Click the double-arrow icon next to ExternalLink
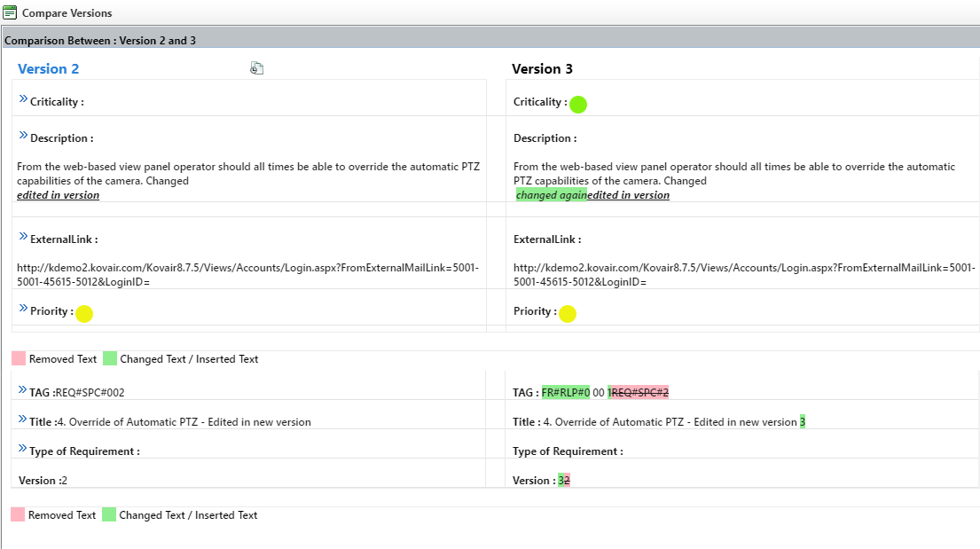 tap(23, 236)
